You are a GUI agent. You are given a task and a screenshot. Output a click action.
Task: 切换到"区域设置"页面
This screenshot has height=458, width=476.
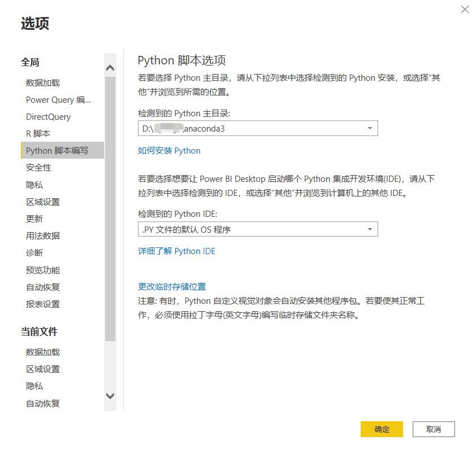[42, 202]
